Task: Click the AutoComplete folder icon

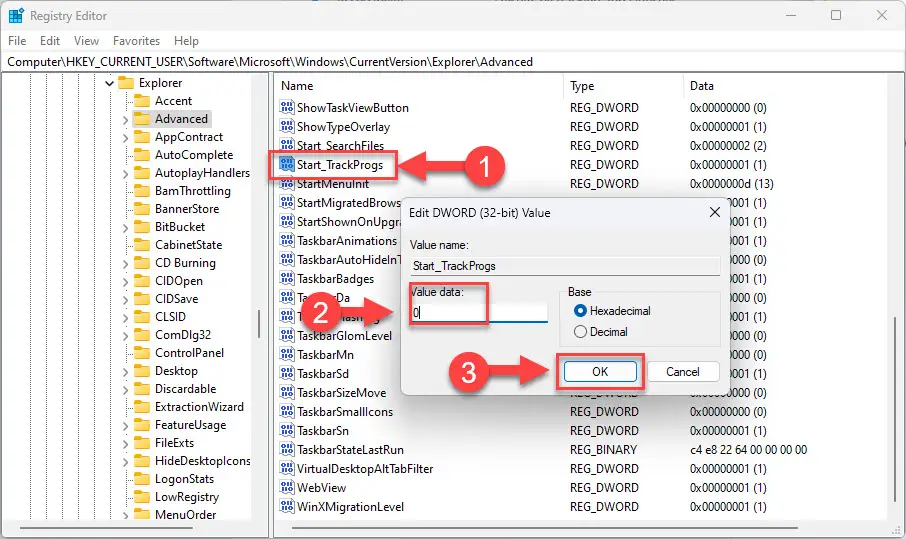Action: 142,155
